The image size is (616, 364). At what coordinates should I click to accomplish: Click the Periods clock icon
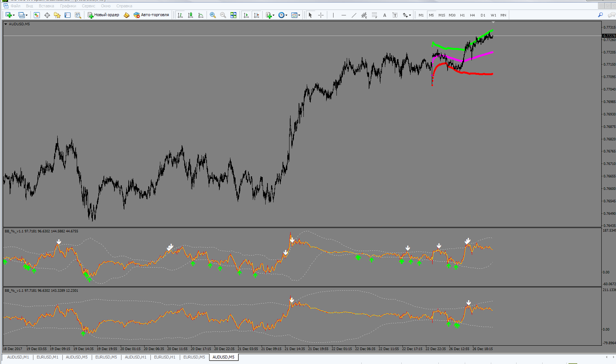[x=281, y=15]
